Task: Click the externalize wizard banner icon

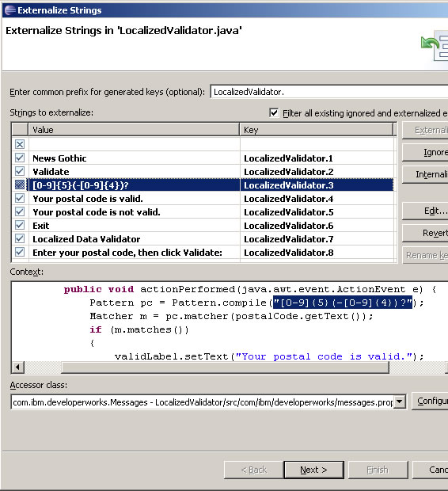Action: (435, 47)
